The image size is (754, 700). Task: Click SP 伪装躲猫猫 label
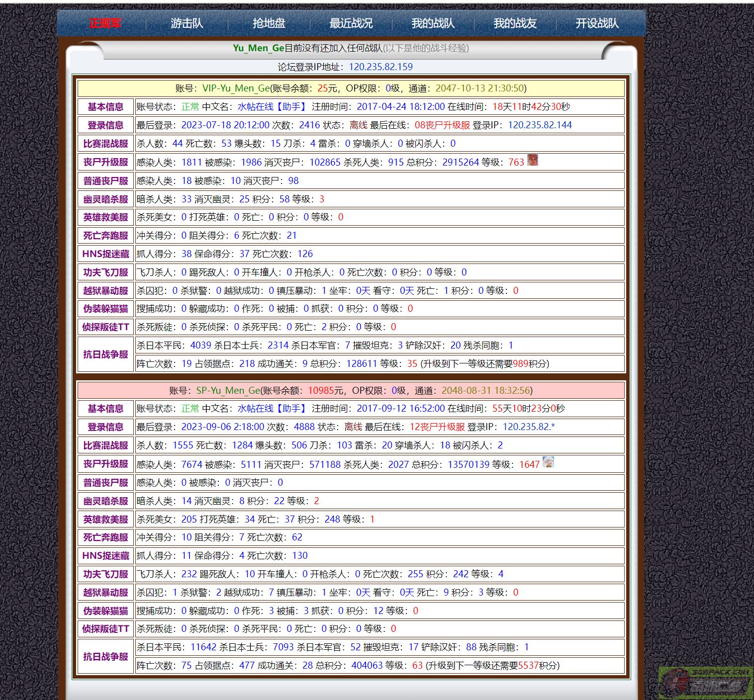click(105, 611)
